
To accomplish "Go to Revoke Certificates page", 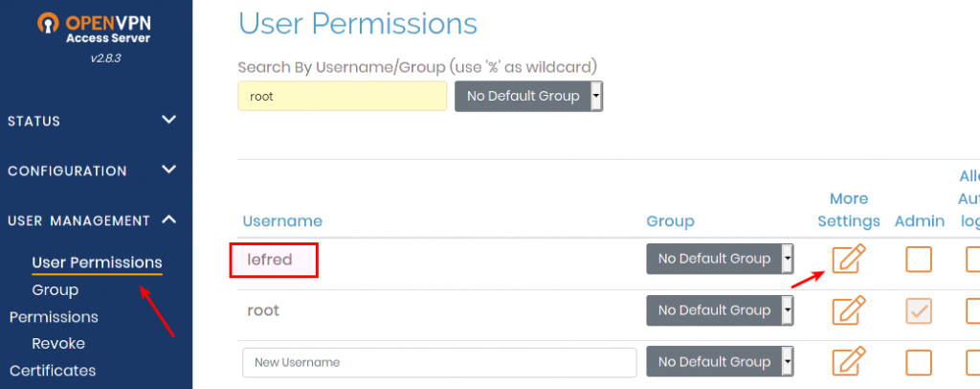I will coord(54,357).
